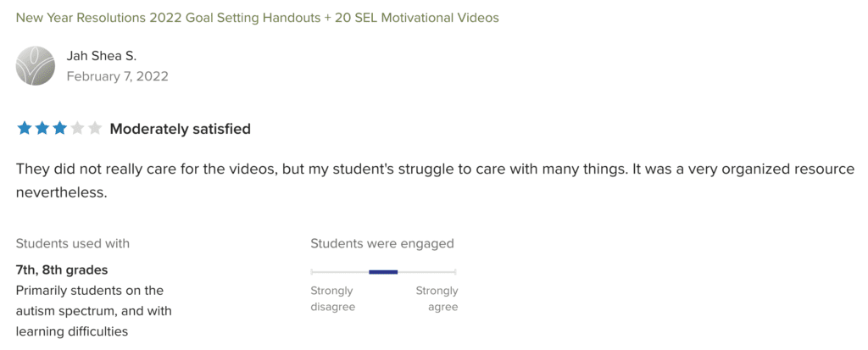Click the Strongly agree slider end

point(455,272)
